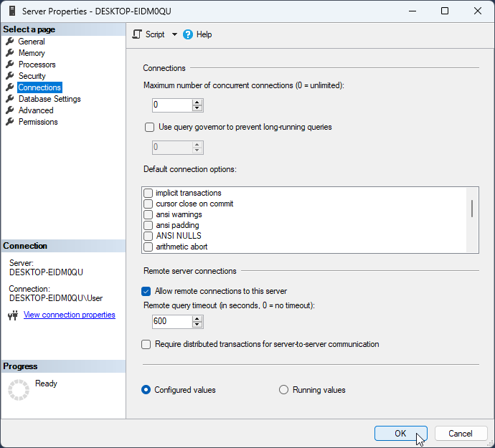Image resolution: width=495 pixels, height=448 pixels.
Task: Click the wrench icon beside Security
Action: click(x=10, y=76)
